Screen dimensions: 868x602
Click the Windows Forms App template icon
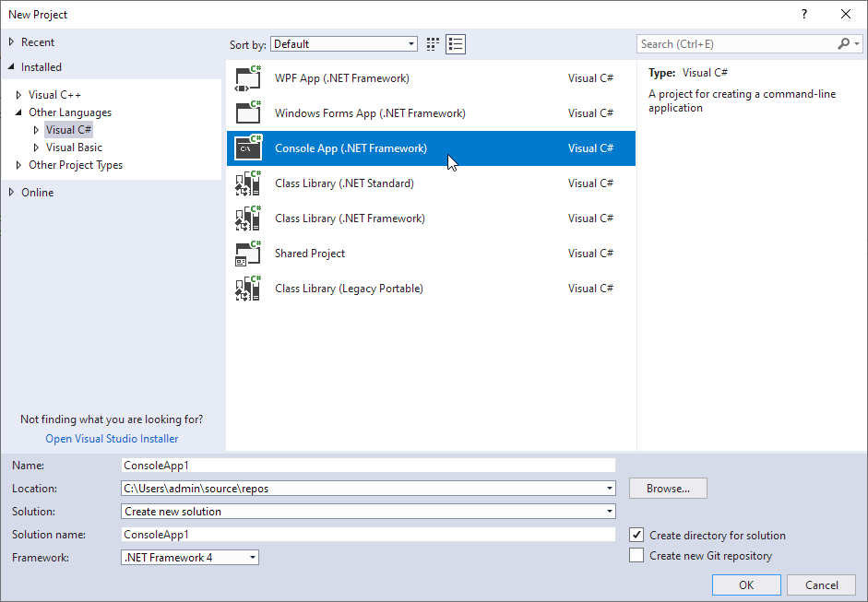click(x=248, y=113)
